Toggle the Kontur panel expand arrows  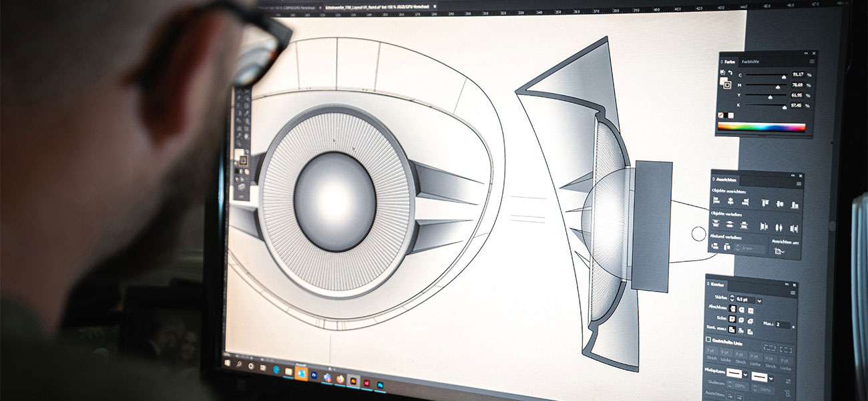[708, 284]
